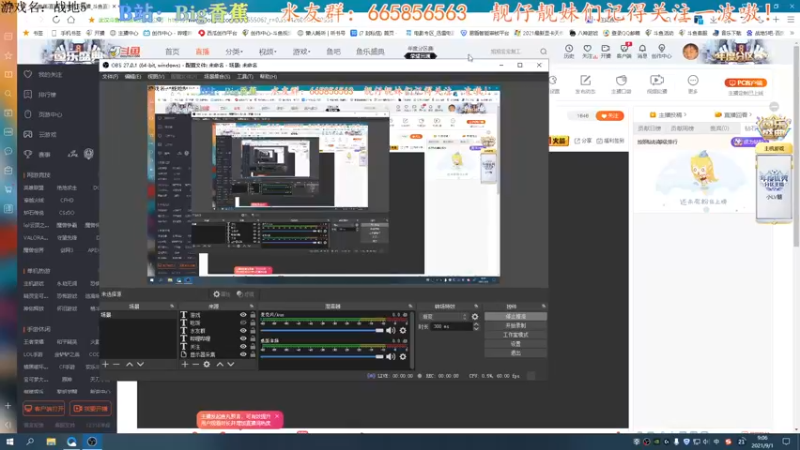This screenshot has height=450, width=800.
Task: Open 帮助(H) menu in OBS
Action: point(268,77)
